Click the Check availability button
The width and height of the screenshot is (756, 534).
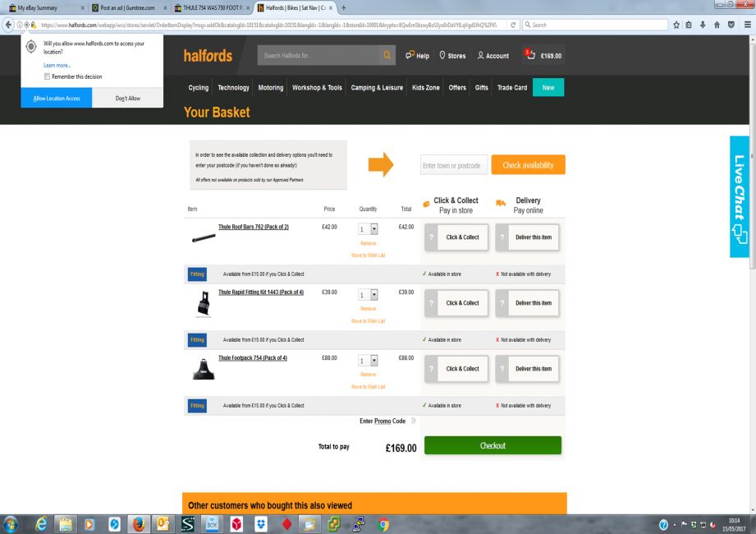tap(528, 165)
